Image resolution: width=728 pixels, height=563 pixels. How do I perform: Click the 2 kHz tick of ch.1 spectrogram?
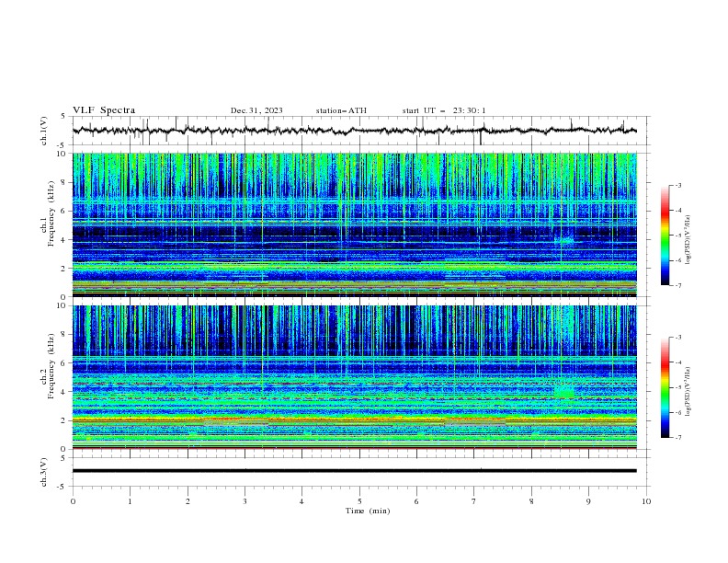(65, 269)
